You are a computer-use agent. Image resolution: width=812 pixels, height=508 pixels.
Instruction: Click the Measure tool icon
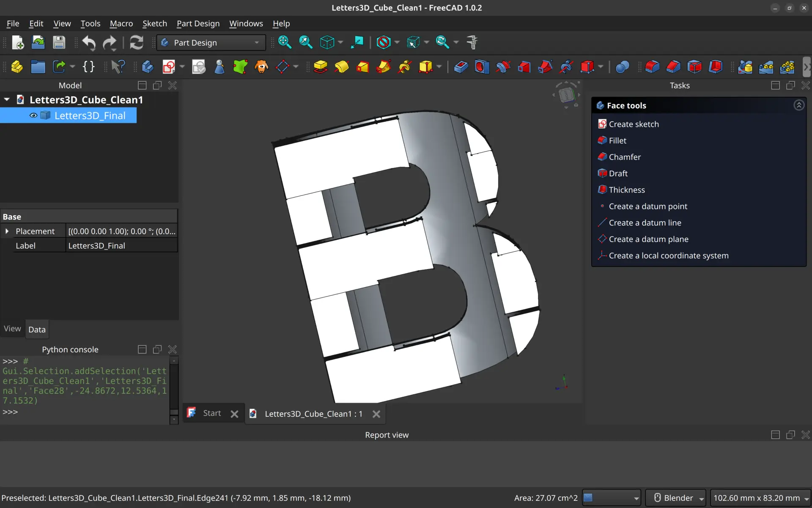click(472, 42)
